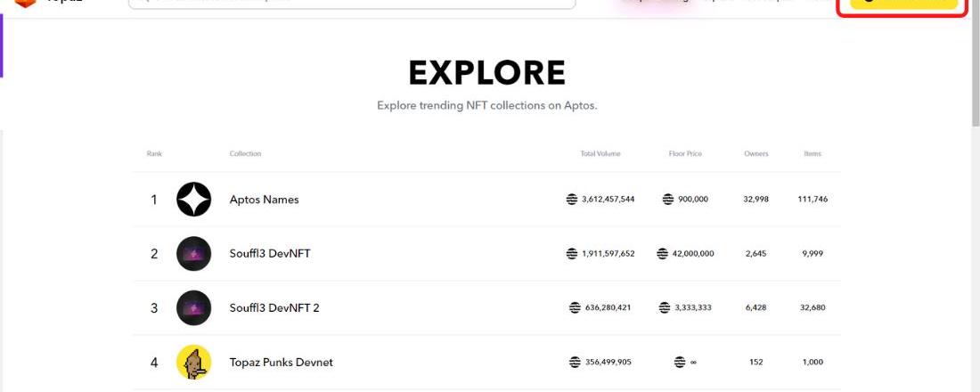Open the Aptos Names collection avatar
The height and width of the screenshot is (392, 980).
coord(193,200)
